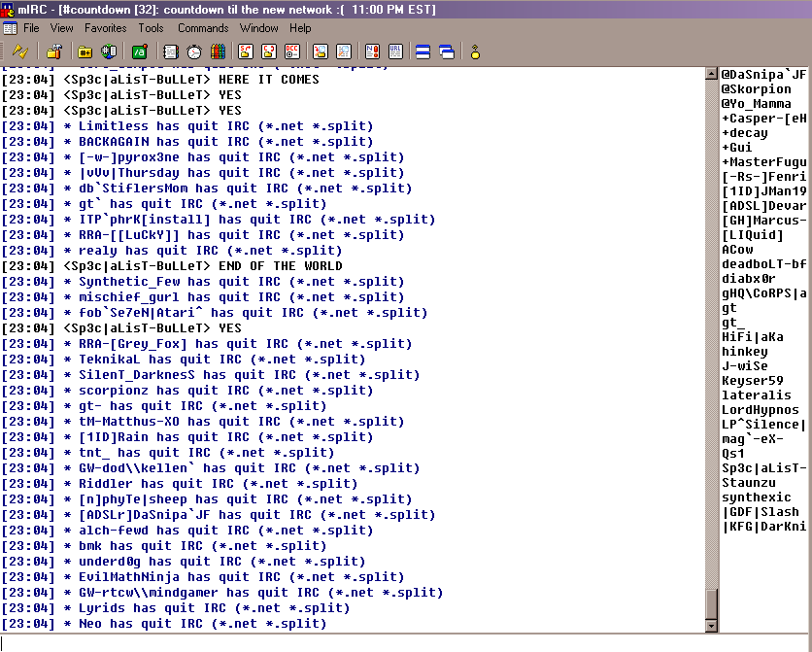Select [GH]Marcus- in the nick list
This screenshot has width=812, height=652.
pos(763,221)
